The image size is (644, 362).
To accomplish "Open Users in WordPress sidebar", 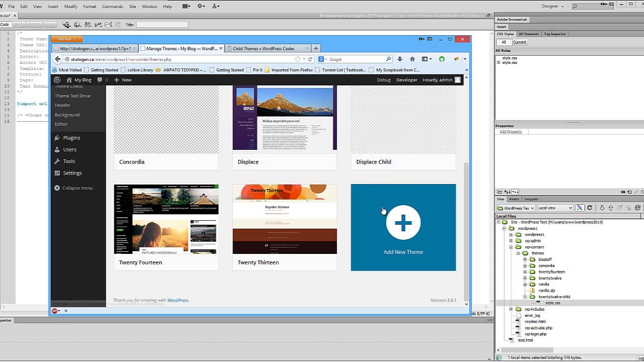I will click(x=69, y=149).
